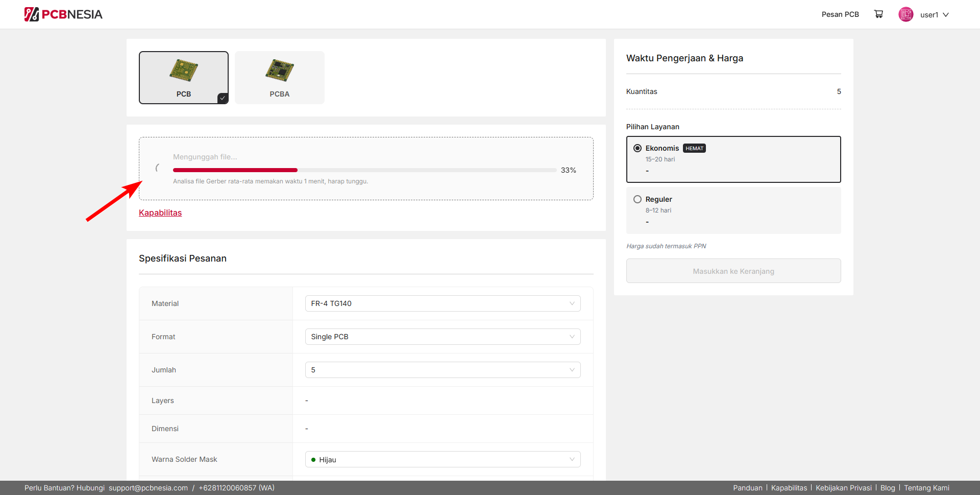Click the Pilihan Layanan label

point(653,127)
